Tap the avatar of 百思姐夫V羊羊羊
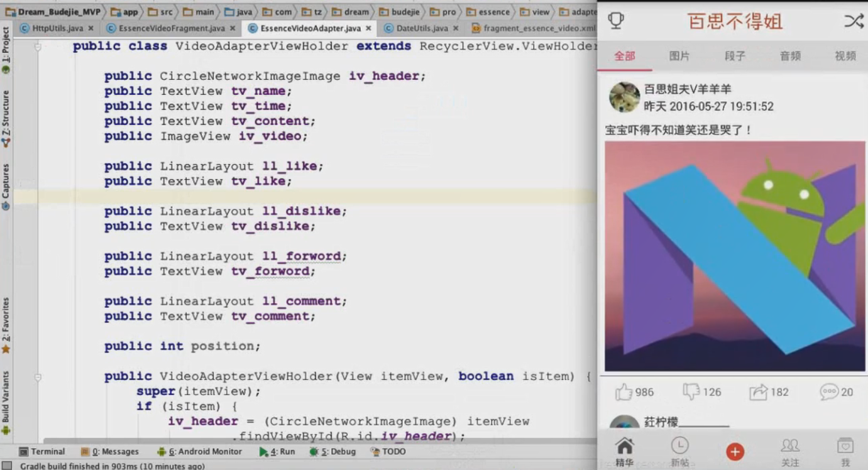 [x=624, y=97]
